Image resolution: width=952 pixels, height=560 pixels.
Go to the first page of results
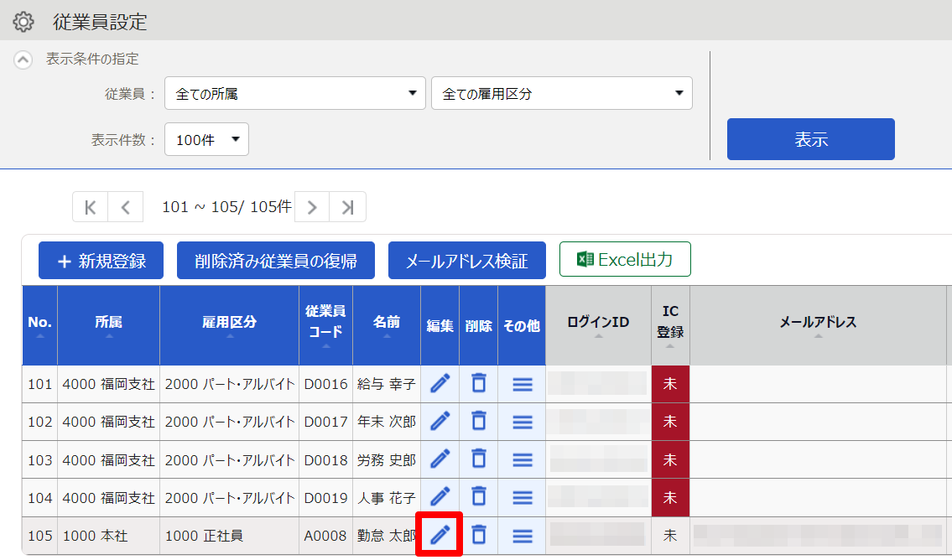(x=90, y=208)
